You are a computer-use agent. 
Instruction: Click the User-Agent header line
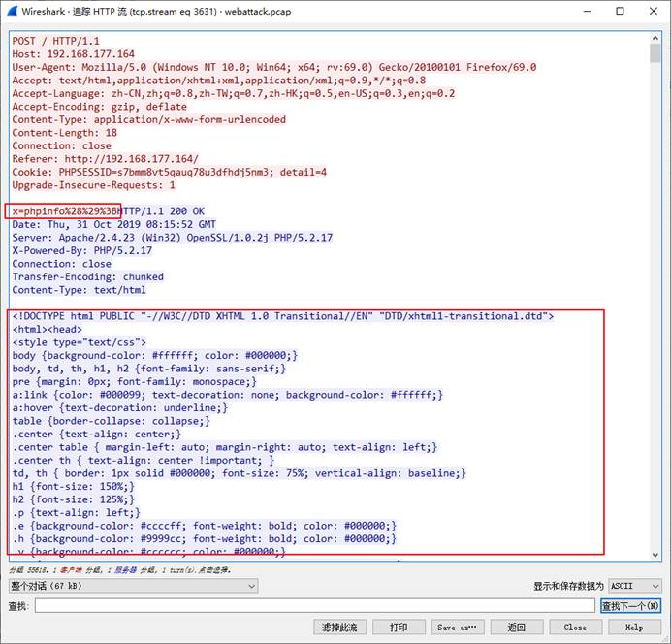pyautogui.click(x=273, y=67)
